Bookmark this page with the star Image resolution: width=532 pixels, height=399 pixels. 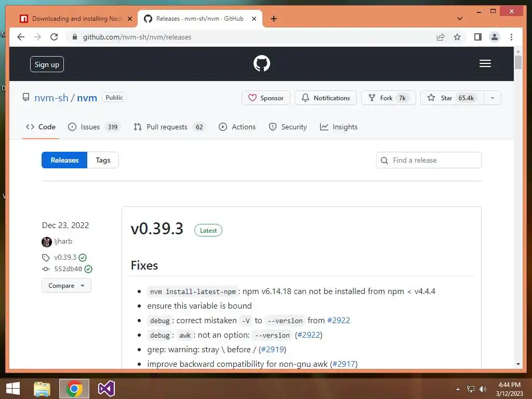[x=457, y=37]
